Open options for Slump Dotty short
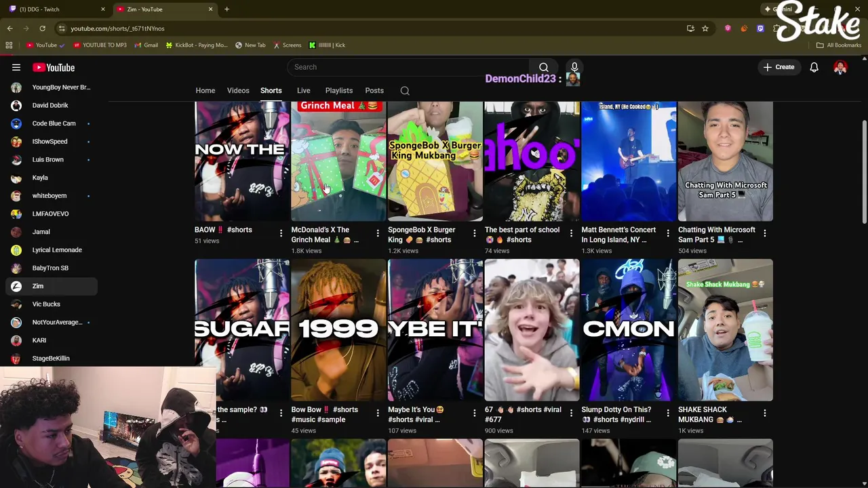This screenshot has height=488, width=868. click(x=668, y=413)
